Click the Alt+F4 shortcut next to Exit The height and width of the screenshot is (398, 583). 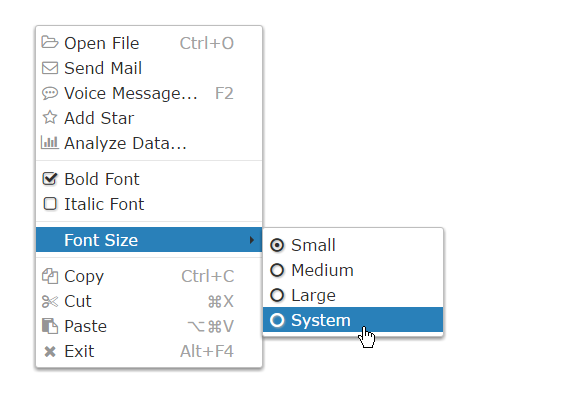click(x=207, y=352)
